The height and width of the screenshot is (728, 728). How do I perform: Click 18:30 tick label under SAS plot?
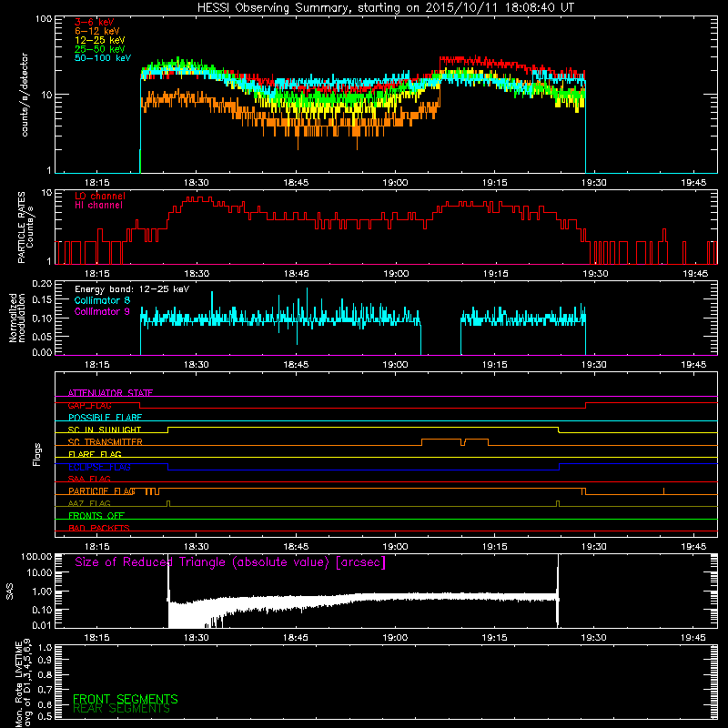pos(197,638)
